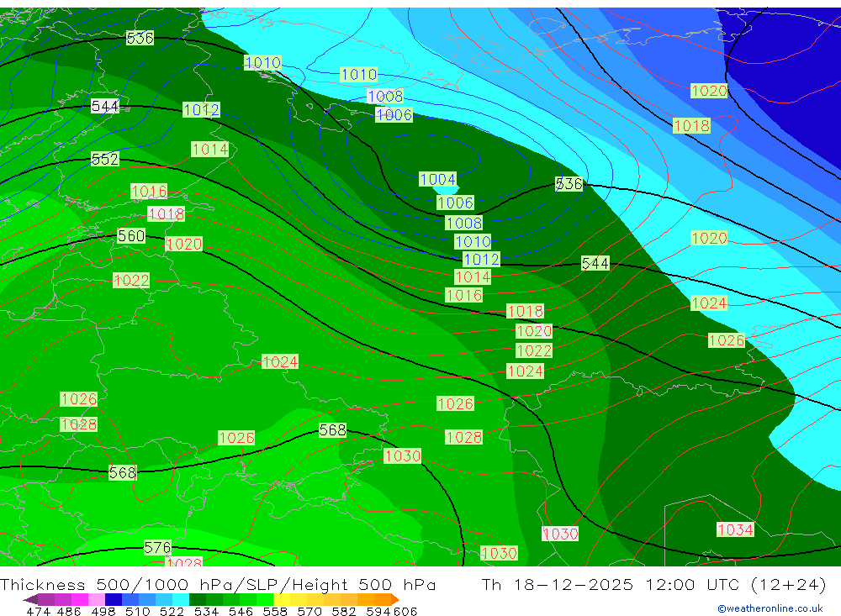Click the purple left arrow tip of legend

30,599
